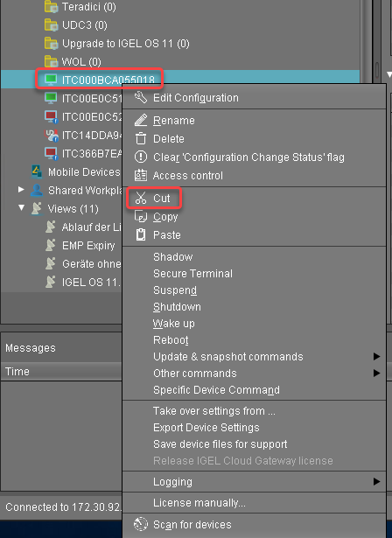Screen dimensions: 392x538
Task: Click the trash bin icon for Delete
Action: [x=140, y=138]
